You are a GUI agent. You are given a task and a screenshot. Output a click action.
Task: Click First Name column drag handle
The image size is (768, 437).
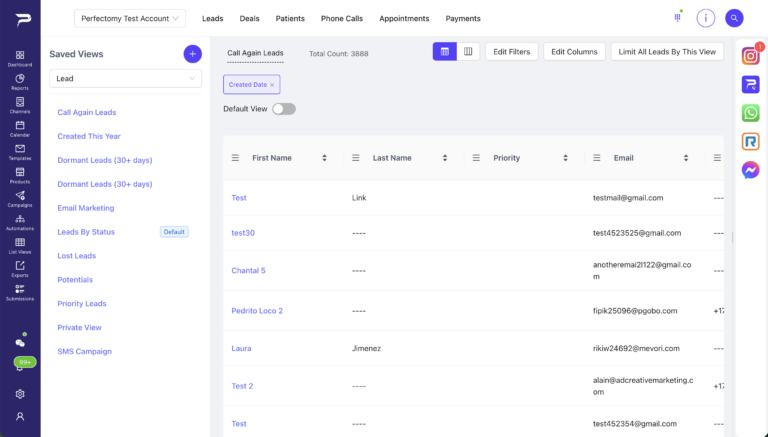point(235,158)
